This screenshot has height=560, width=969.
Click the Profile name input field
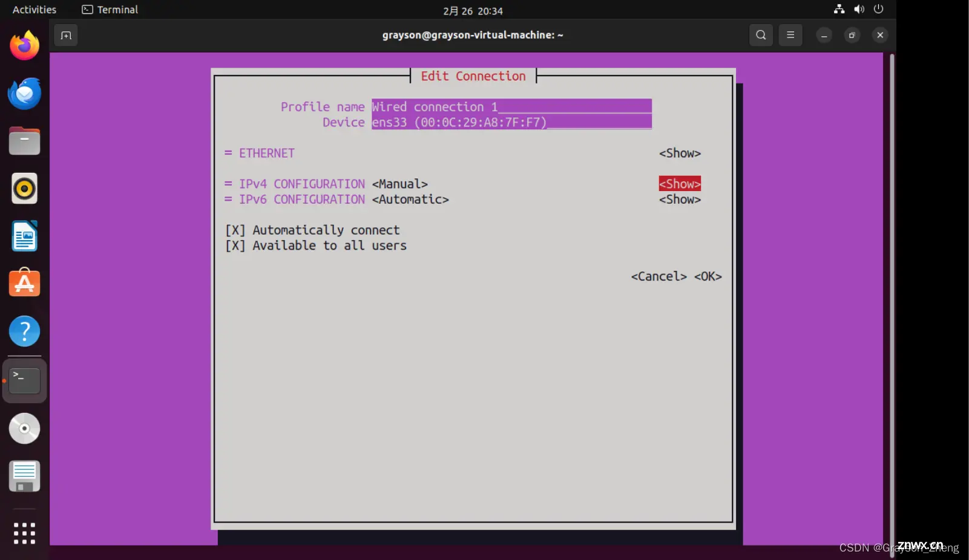tap(511, 106)
